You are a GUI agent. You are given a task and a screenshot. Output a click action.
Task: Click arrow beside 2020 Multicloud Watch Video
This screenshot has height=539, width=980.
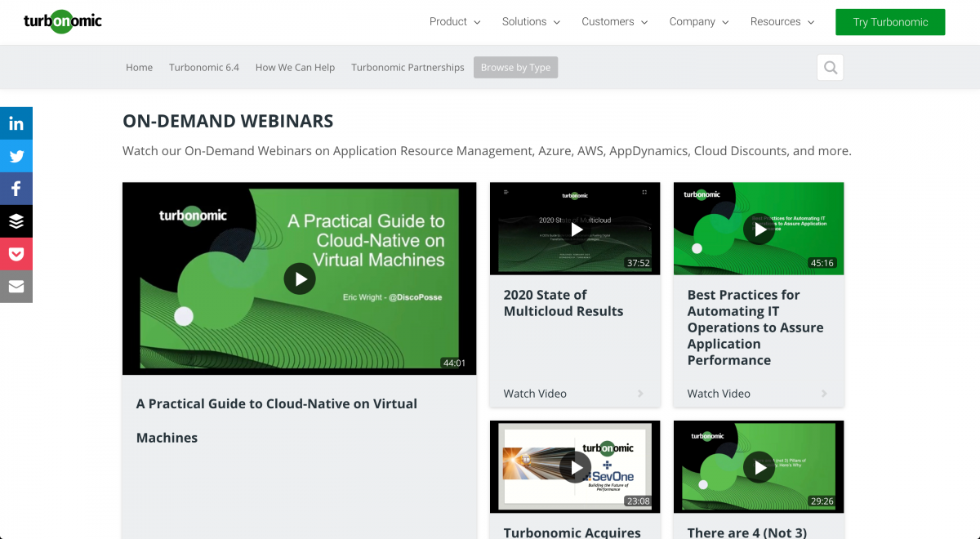pyautogui.click(x=640, y=394)
